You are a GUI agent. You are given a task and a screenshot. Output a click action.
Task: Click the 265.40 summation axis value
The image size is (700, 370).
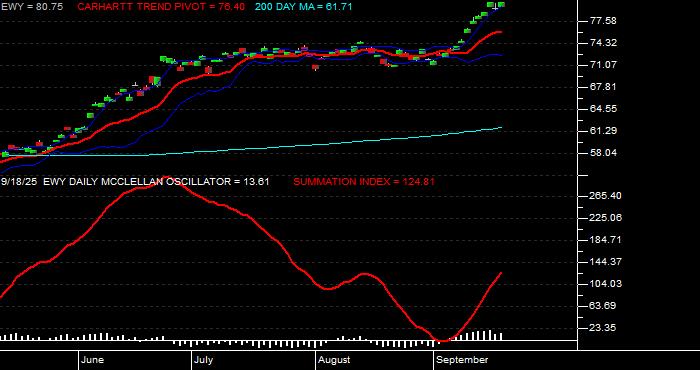point(606,196)
